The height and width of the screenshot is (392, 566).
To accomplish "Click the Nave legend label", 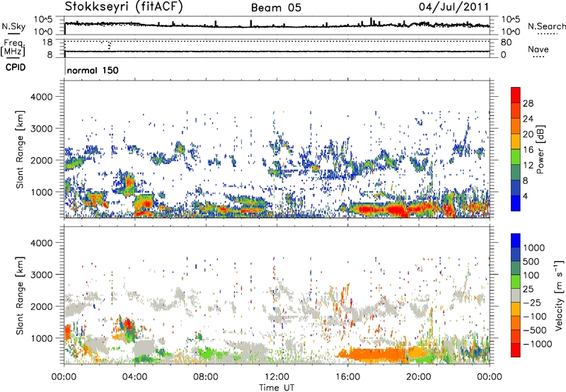I will 538,49.
